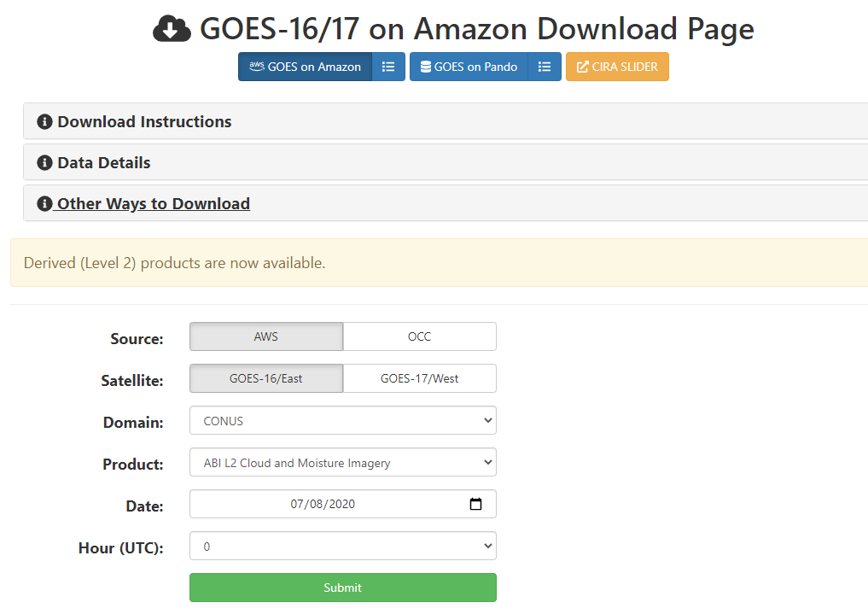The image size is (868, 614).
Task: Click the Product: label
Action: (133, 464)
